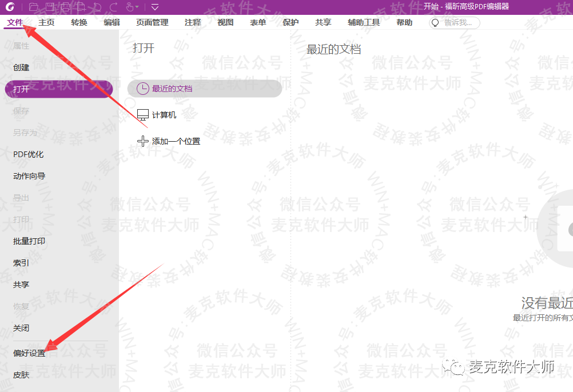Click the open folder icon in the quick access toolbar
This screenshot has width=573, height=392.
click(34, 6)
